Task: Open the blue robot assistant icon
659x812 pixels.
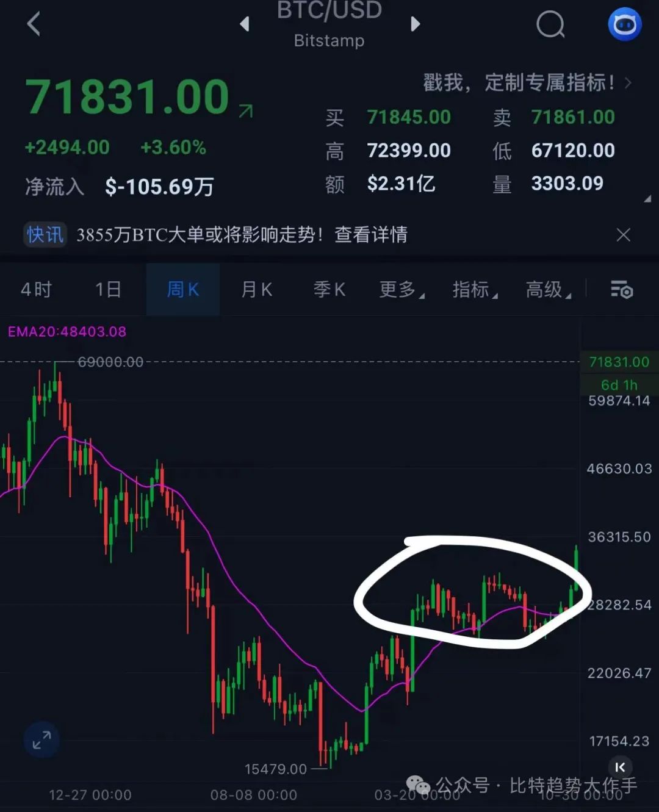Action: tap(625, 24)
